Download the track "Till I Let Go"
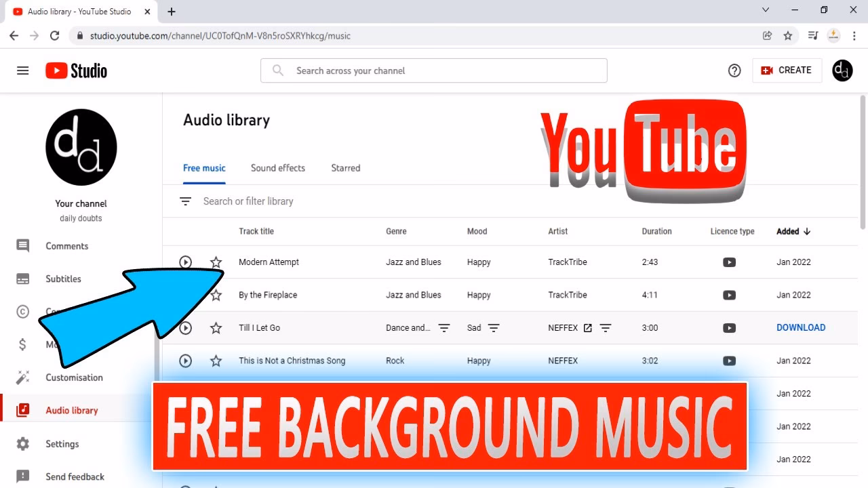The width and height of the screenshot is (868, 488). click(800, 327)
